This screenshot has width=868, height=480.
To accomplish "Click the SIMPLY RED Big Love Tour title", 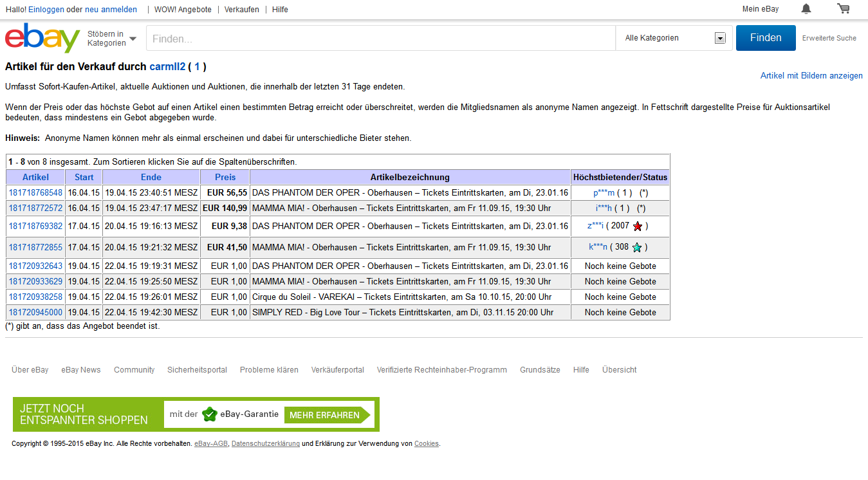I will [x=403, y=312].
